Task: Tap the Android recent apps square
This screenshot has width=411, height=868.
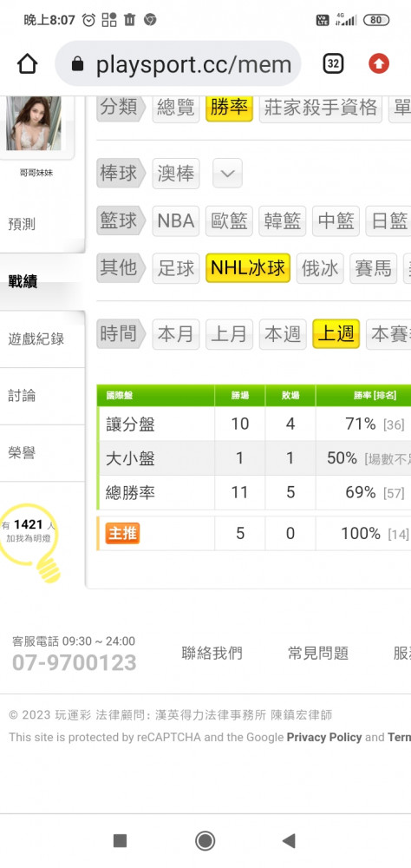Action: coord(120,841)
